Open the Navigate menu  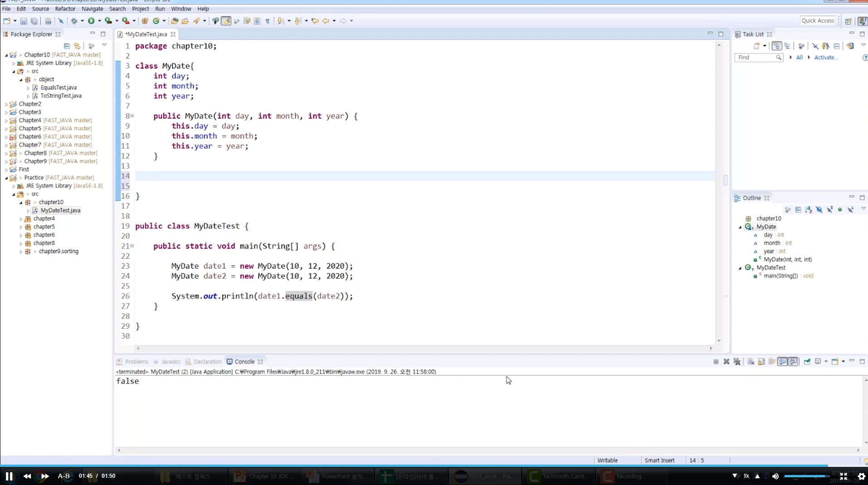coord(93,9)
